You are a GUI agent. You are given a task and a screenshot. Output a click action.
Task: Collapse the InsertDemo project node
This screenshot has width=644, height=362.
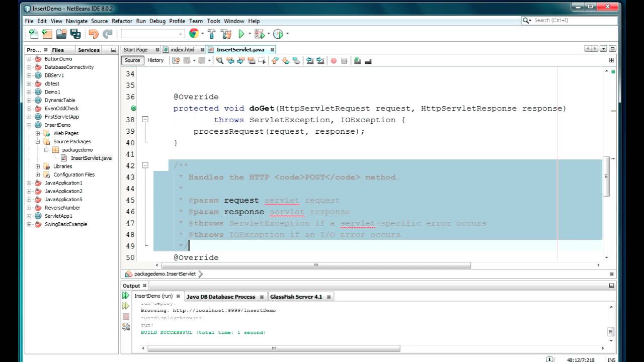coord(29,125)
